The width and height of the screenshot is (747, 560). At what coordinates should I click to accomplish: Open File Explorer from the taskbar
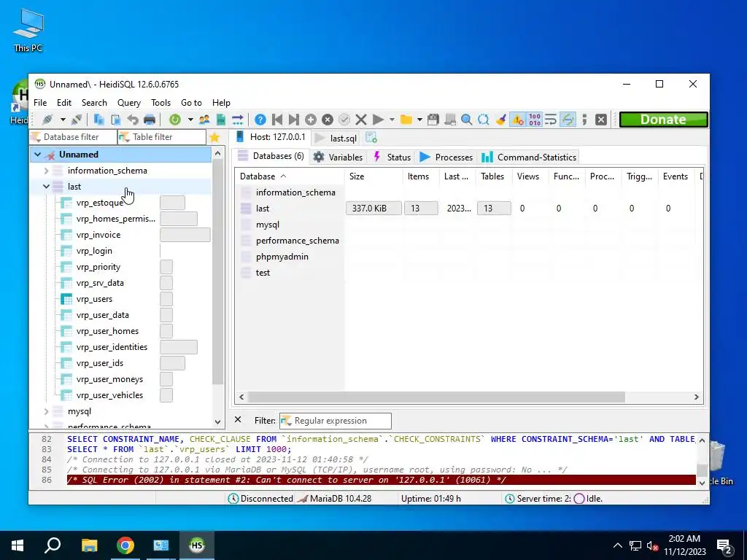89,545
